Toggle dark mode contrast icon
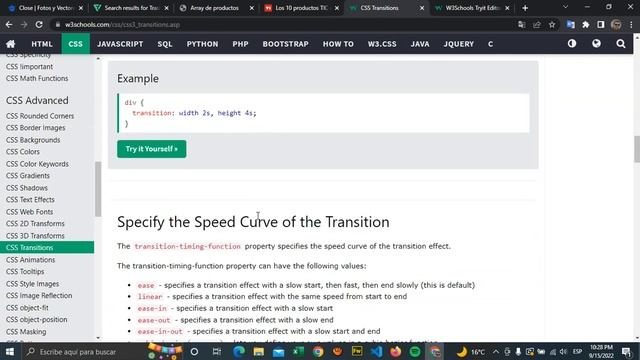Image resolution: width=640 pixels, height=360 pixels. pyautogui.click(x=572, y=43)
